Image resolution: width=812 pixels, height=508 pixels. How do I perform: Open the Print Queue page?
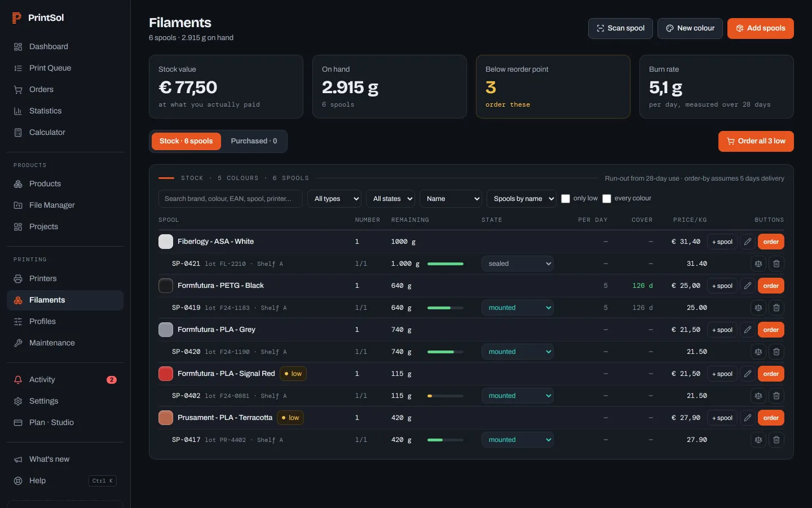coord(65,68)
